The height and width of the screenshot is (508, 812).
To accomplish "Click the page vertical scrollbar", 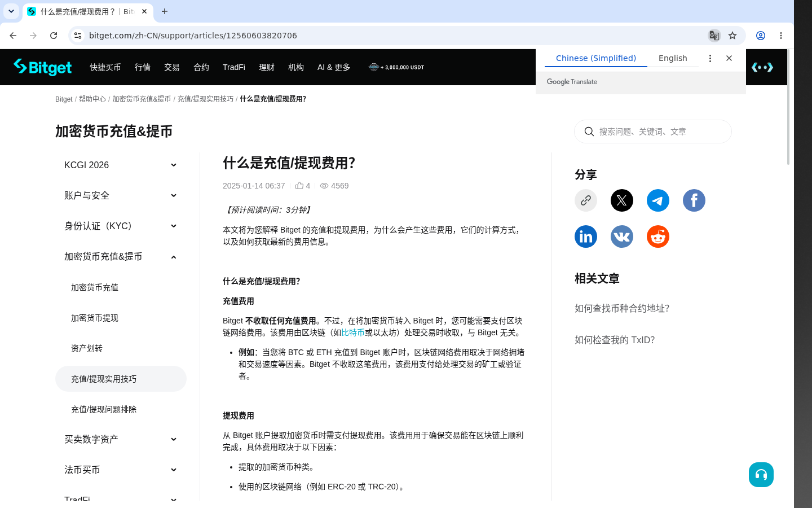I will pyautogui.click(x=789, y=107).
